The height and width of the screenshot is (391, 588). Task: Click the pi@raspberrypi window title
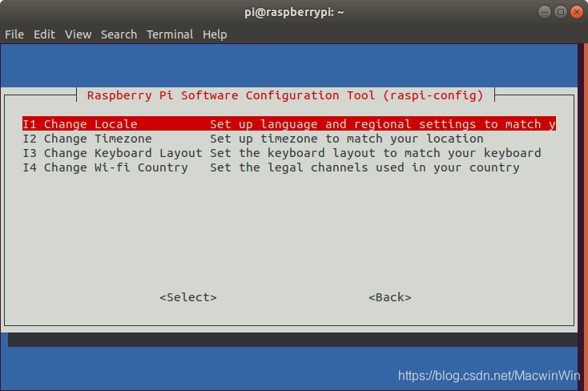[x=294, y=12]
